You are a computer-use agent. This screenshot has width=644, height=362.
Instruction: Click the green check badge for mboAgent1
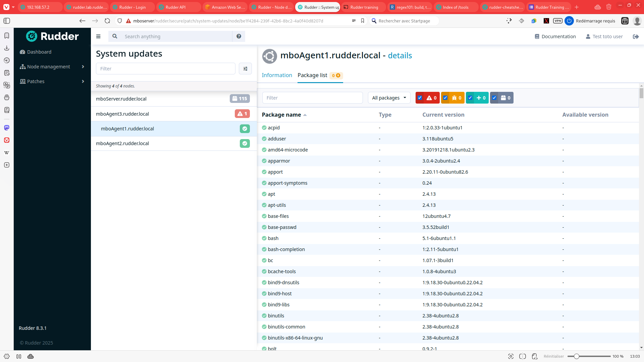[245, 129]
